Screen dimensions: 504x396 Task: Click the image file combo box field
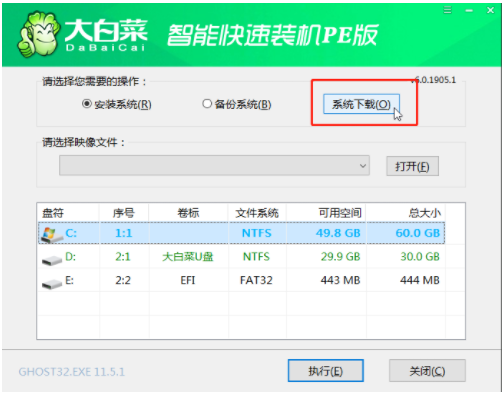[214, 165]
